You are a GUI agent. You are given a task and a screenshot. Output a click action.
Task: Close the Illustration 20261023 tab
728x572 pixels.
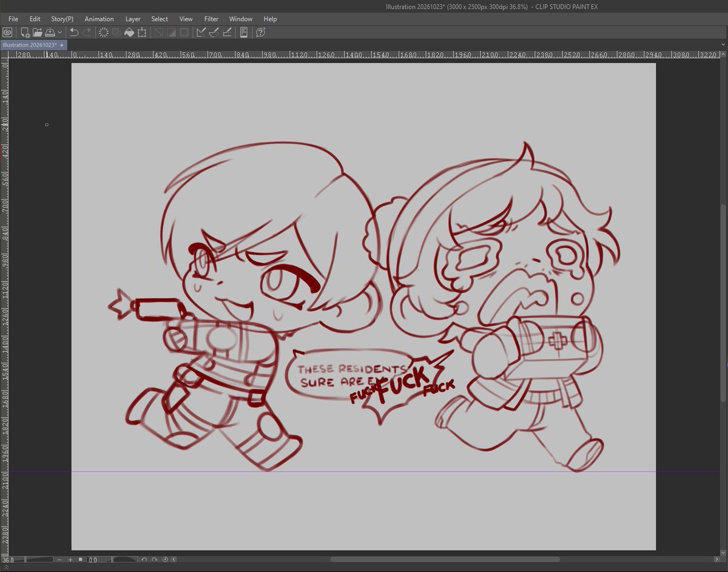pos(62,45)
